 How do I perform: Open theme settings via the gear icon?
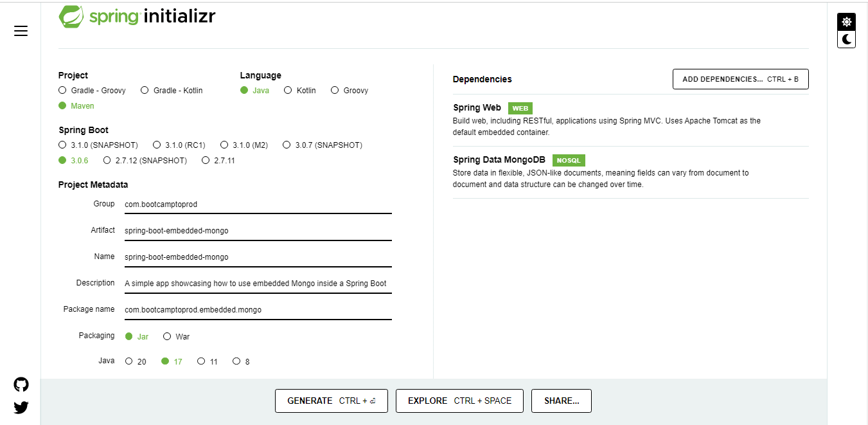(x=846, y=21)
